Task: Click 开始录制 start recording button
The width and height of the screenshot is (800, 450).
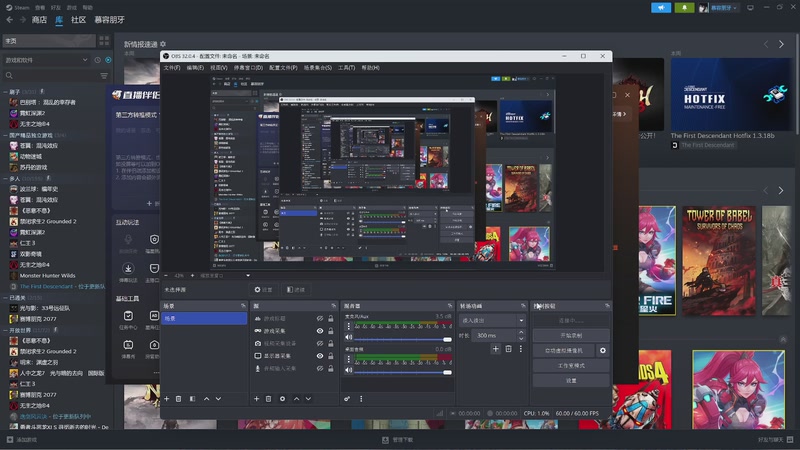Action: tap(571, 336)
